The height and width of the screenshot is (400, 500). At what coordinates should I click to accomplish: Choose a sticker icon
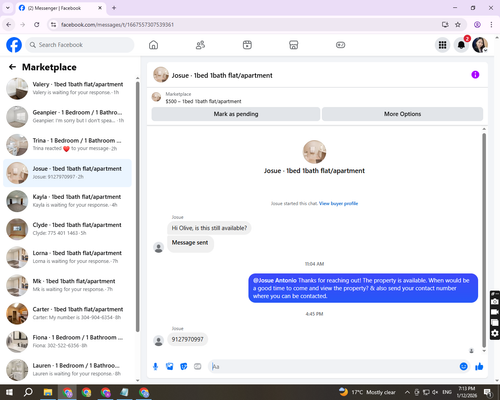pyautogui.click(x=184, y=367)
